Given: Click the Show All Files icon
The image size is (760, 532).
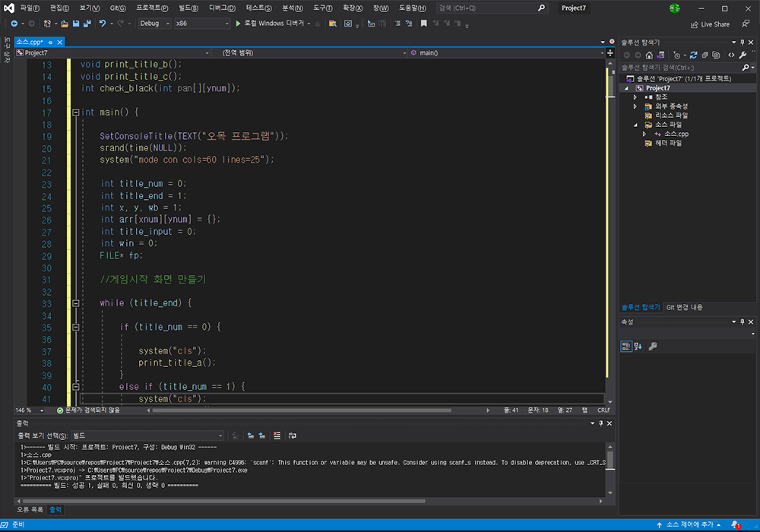Looking at the screenshot, I should point(716,55).
